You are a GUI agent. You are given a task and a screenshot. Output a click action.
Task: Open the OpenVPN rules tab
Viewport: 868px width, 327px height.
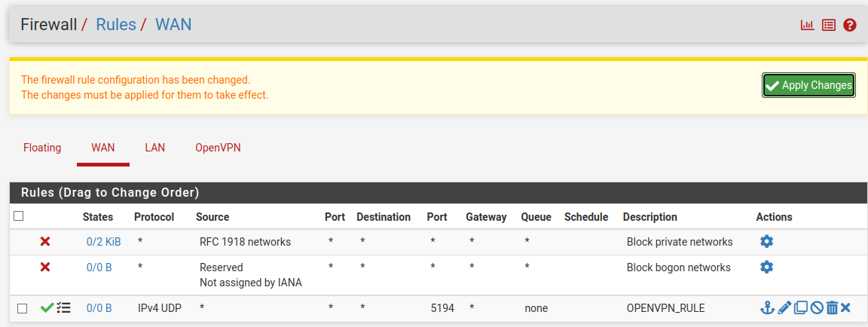[x=218, y=148]
